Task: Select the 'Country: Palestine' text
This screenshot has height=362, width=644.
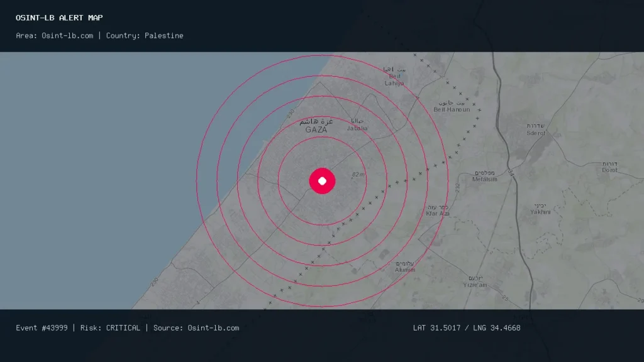Action: pyautogui.click(x=145, y=36)
